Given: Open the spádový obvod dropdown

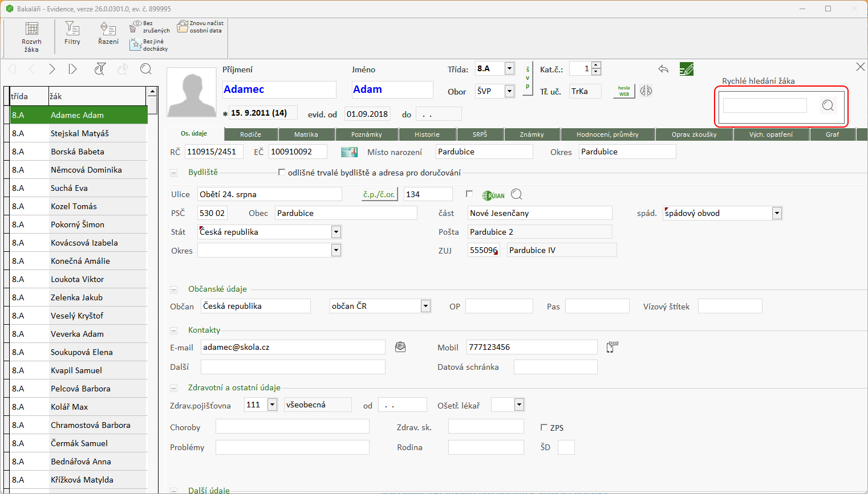Looking at the screenshot, I should click(776, 213).
